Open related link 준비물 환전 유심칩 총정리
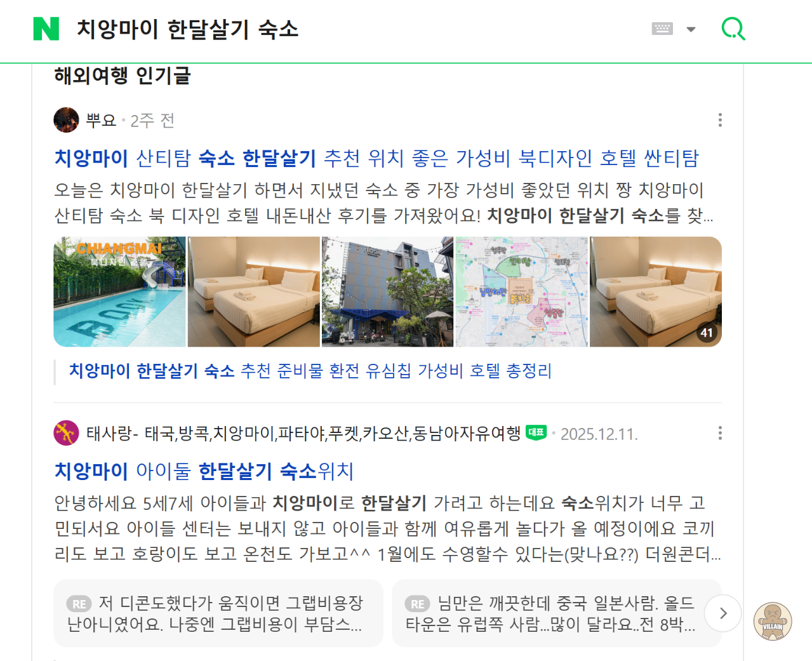 [310, 371]
